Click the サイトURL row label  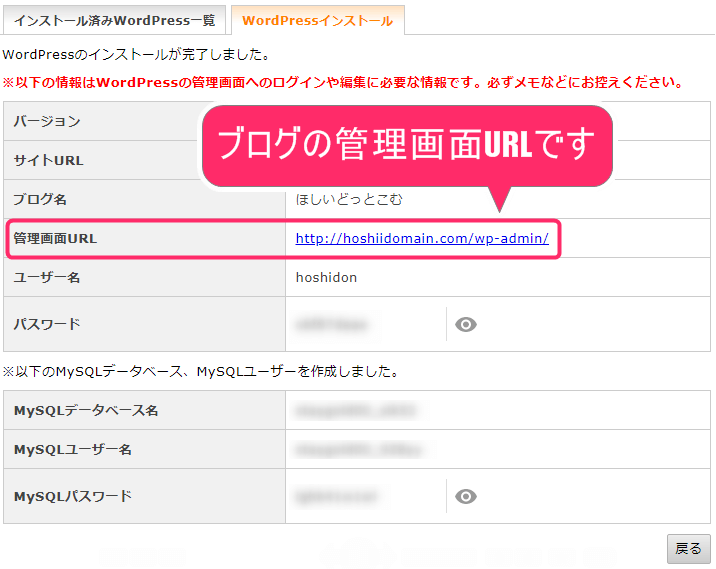click(x=49, y=161)
